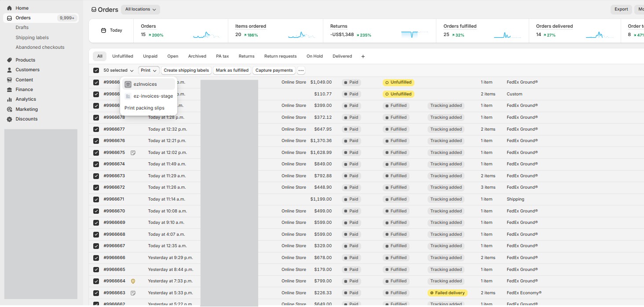Click Create shipping labels button
The image size is (644, 307).
tap(186, 70)
